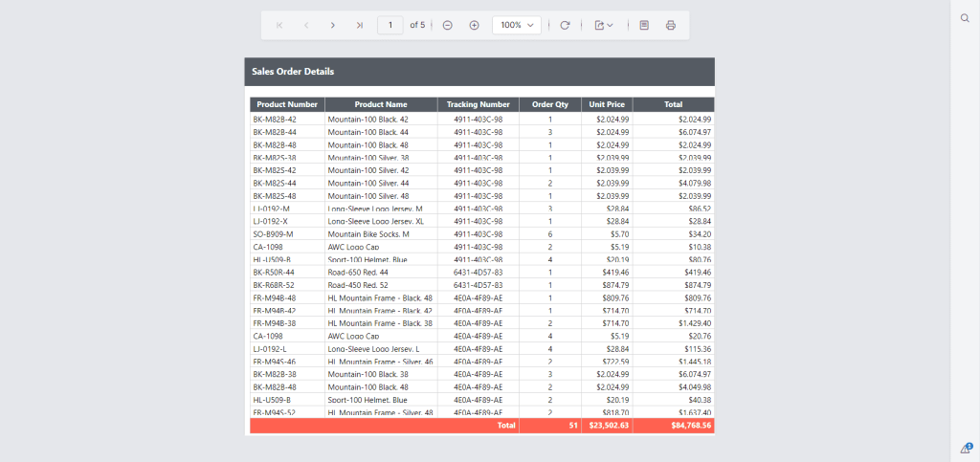
Task: Click the summed unit price $23,502.63
Action: [607, 425]
